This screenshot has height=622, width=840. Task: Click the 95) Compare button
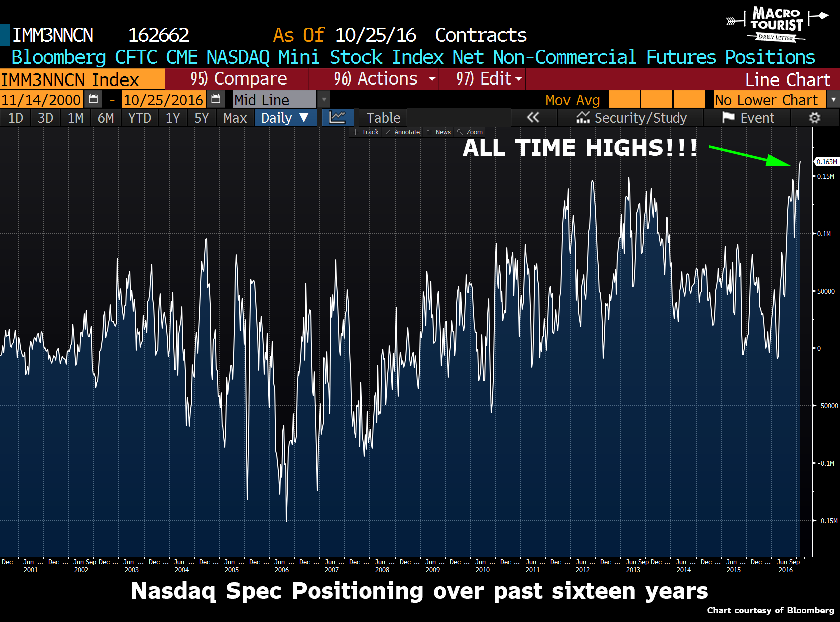(x=237, y=79)
